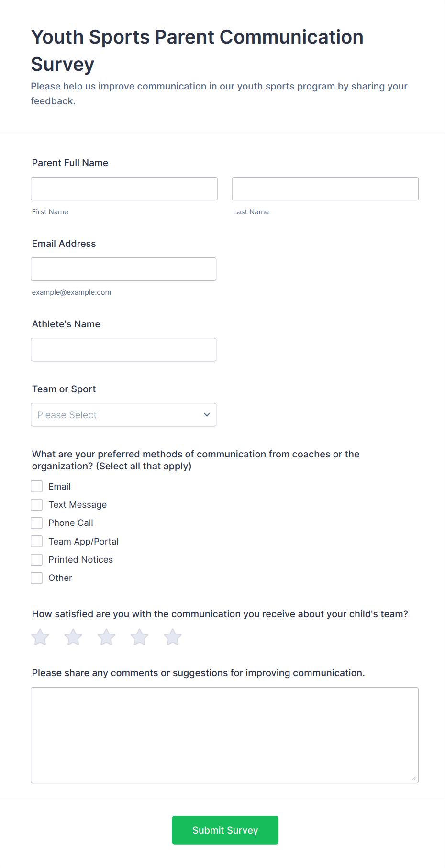Give a four-star satisfaction rating
The height and width of the screenshot is (868, 445).
[140, 637]
